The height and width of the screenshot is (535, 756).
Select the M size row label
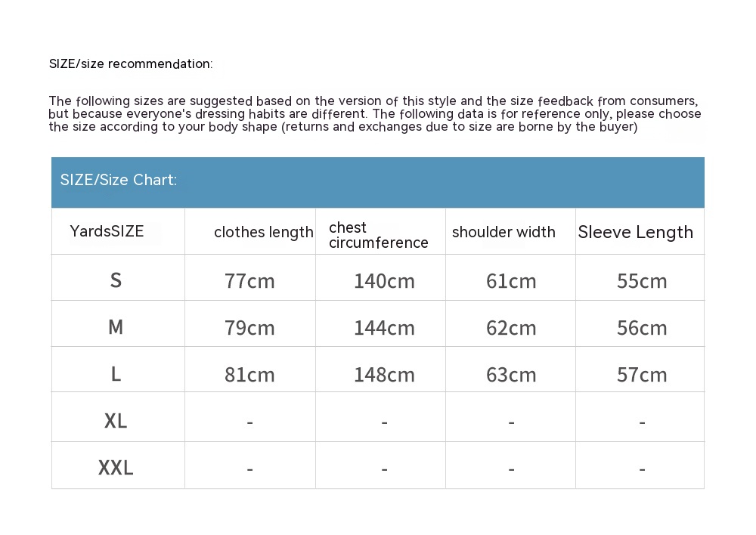pyautogui.click(x=116, y=327)
